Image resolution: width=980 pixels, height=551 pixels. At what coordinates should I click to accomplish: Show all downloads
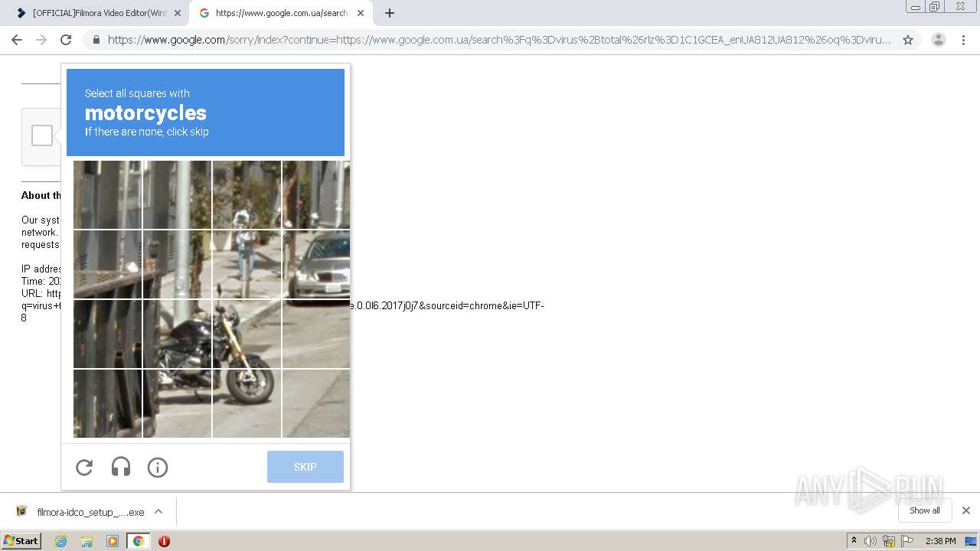click(x=925, y=510)
